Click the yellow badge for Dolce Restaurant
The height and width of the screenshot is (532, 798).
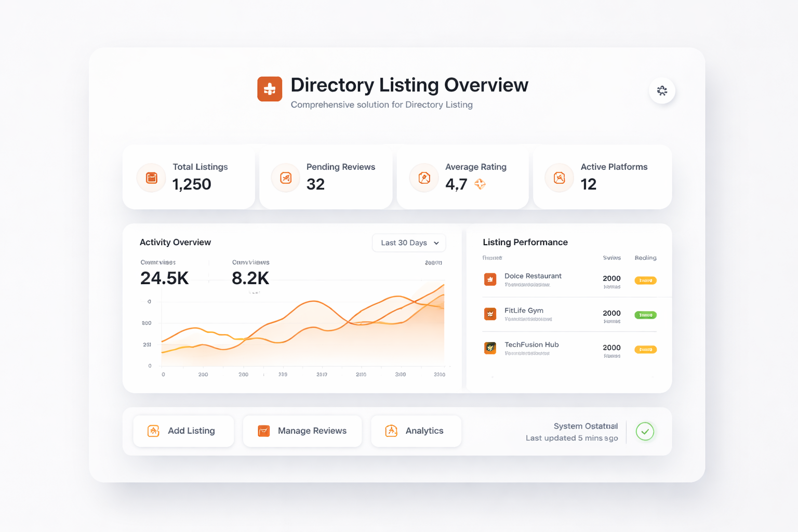point(645,281)
